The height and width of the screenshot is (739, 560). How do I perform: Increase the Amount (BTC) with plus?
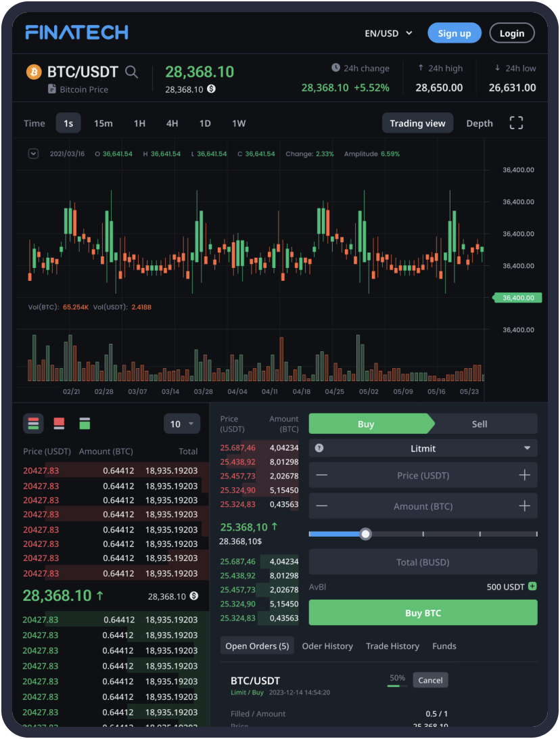click(525, 506)
